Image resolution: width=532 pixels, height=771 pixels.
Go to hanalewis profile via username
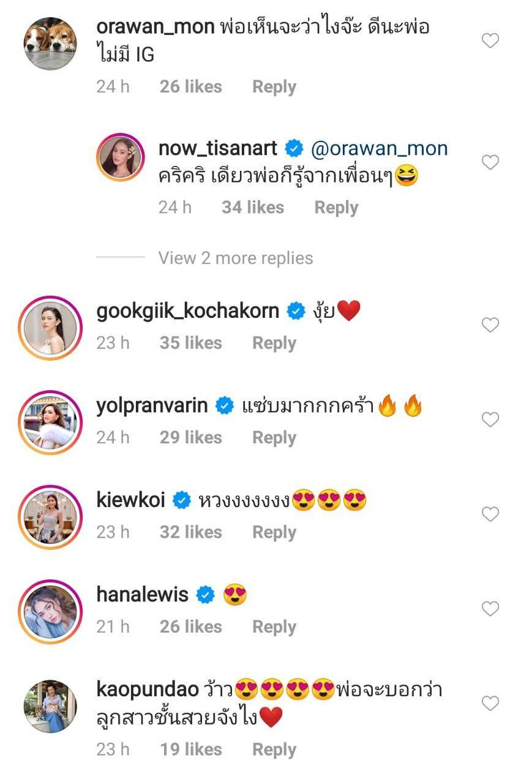coord(143,594)
